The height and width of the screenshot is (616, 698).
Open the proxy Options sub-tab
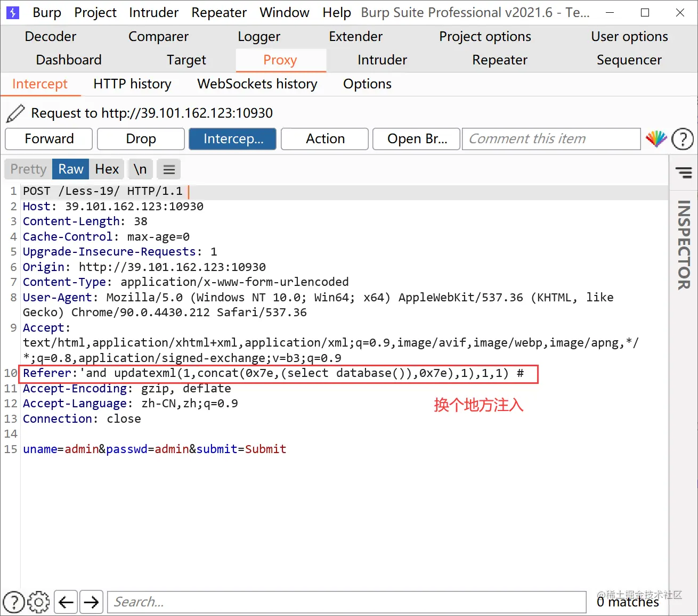367,84
